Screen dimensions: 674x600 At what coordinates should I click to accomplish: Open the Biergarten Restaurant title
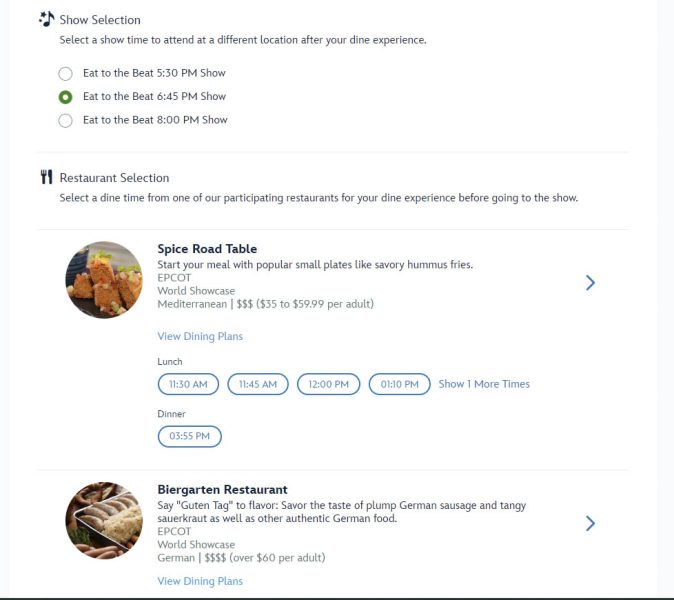point(222,490)
